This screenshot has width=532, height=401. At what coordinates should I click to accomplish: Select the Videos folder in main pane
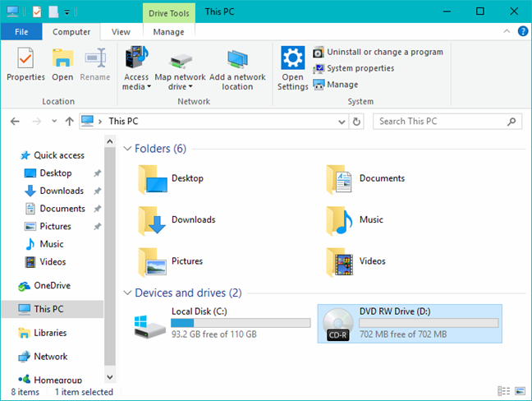coord(355,262)
